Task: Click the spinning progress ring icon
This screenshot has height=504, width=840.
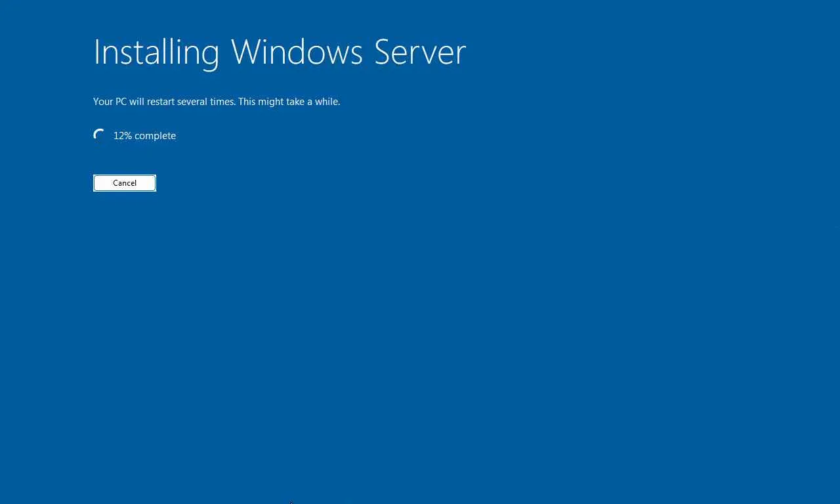Action: point(99,135)
